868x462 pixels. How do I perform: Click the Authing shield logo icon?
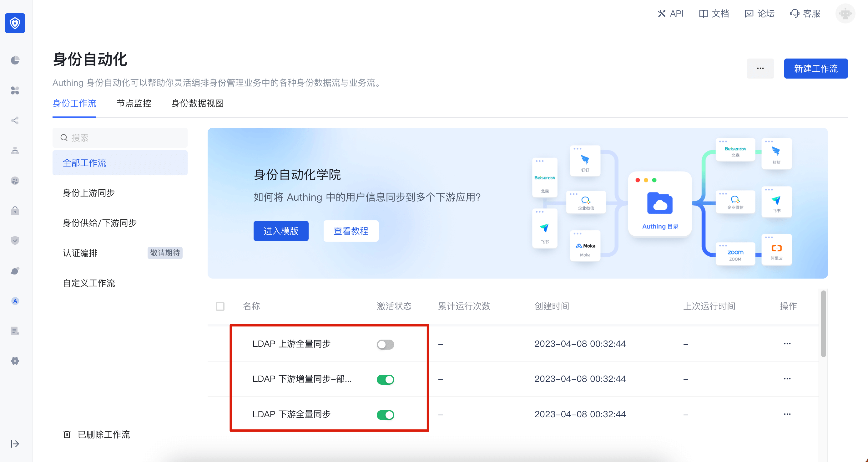pos(15,23)
